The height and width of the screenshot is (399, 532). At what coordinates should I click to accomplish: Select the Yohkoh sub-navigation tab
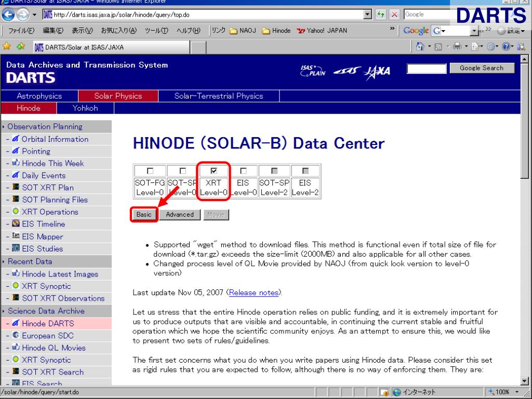tap(85, 108)
